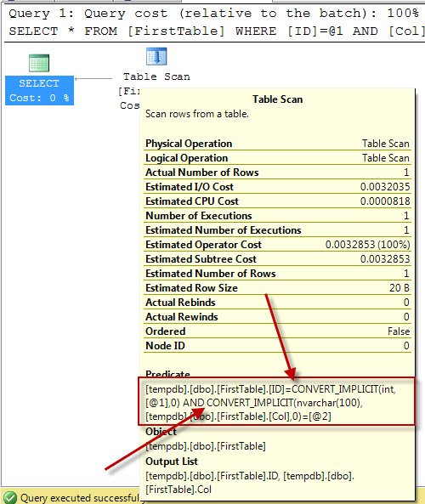This screenshot has height=504, width=425.
Task: Click the 'Actual Number of Rows' row
Action: click(277, 173)
